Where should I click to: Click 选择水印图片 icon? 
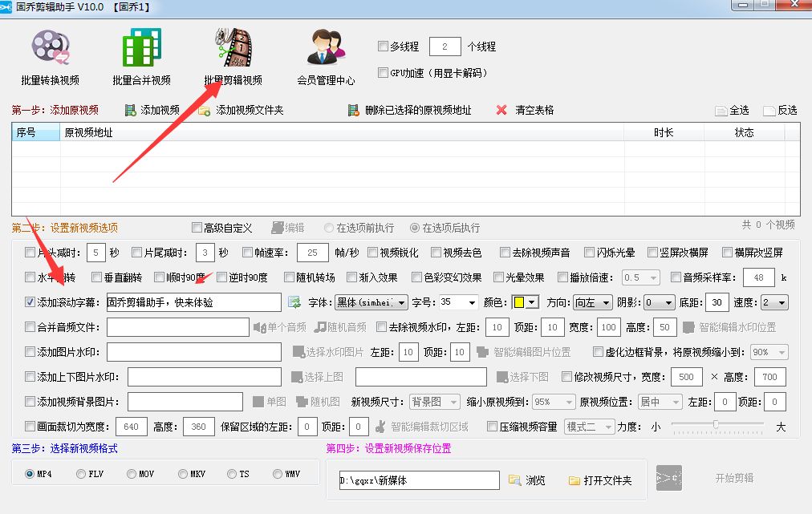(298, 352)
